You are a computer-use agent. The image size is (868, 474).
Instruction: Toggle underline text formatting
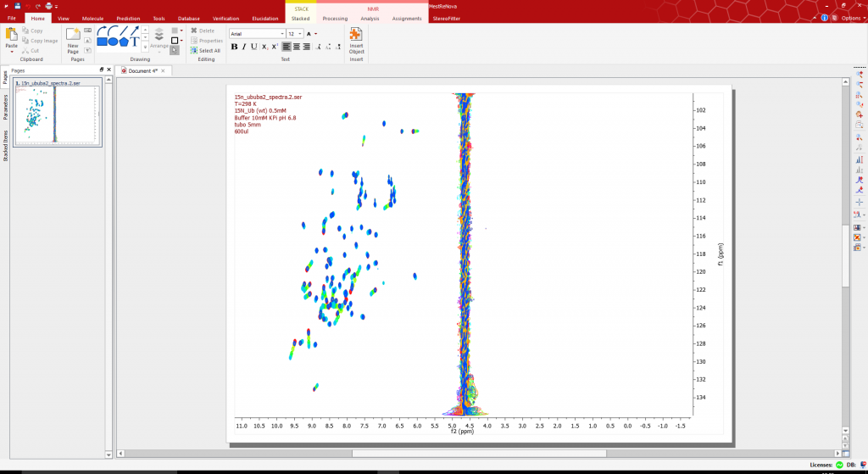254,47
